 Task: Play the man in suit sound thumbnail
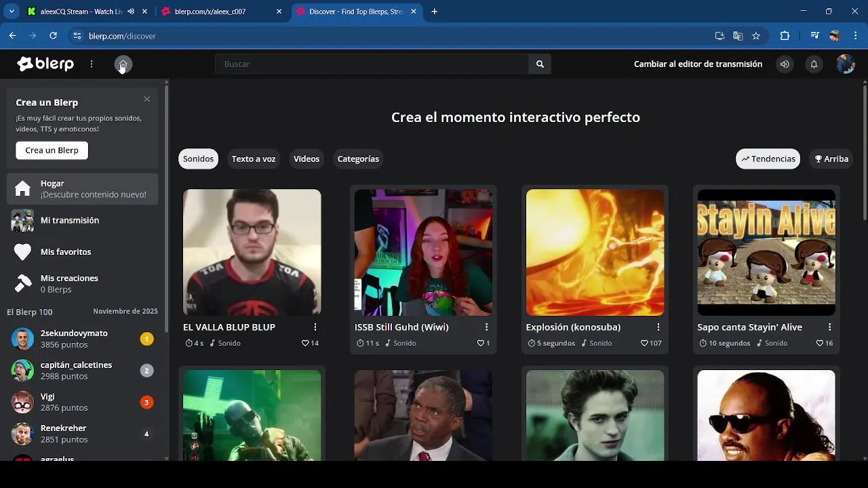(x=424, y=415)
